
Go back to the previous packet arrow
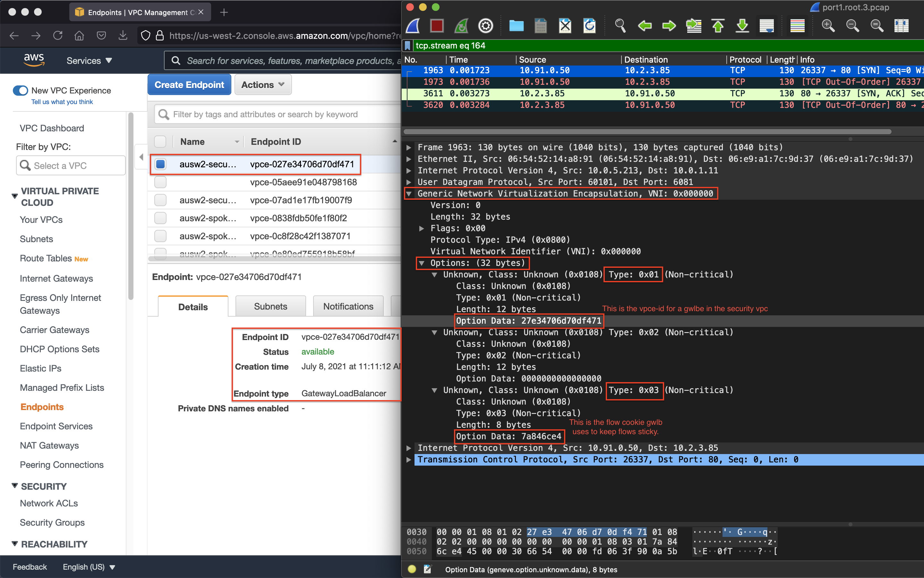click(645, 26)
